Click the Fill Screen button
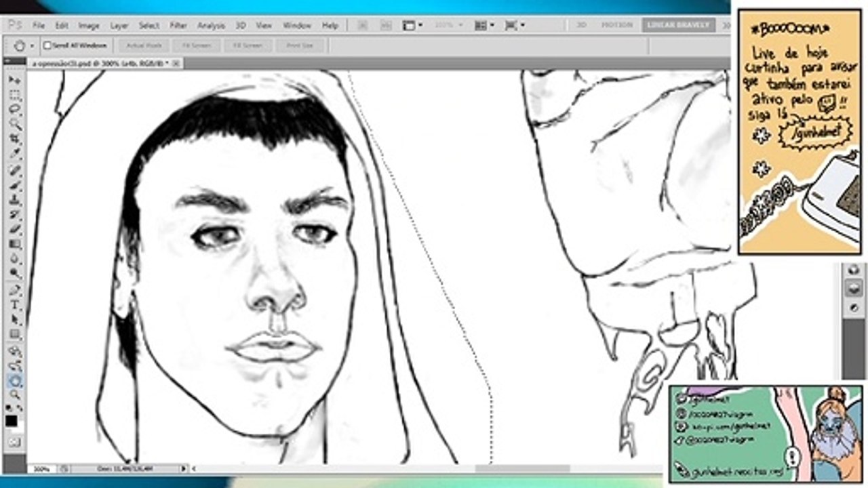Image resolution: width=868 pixels, height=488 pixels. 248,45
